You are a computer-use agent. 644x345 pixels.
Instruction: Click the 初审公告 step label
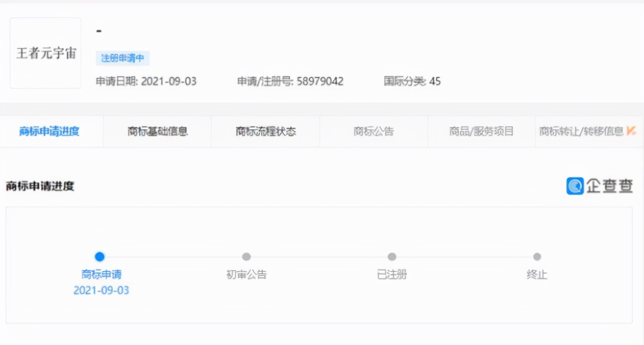coord(246,274)
